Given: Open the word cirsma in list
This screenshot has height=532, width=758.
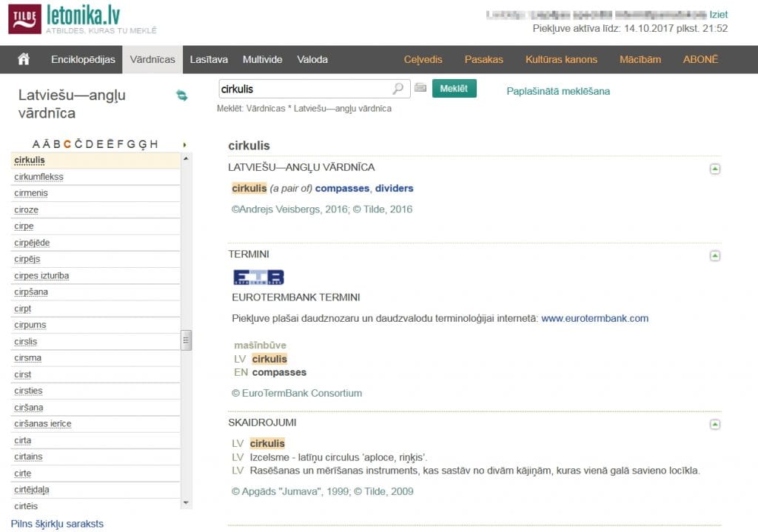Looking at the screenshot, I should pos(27,358).
